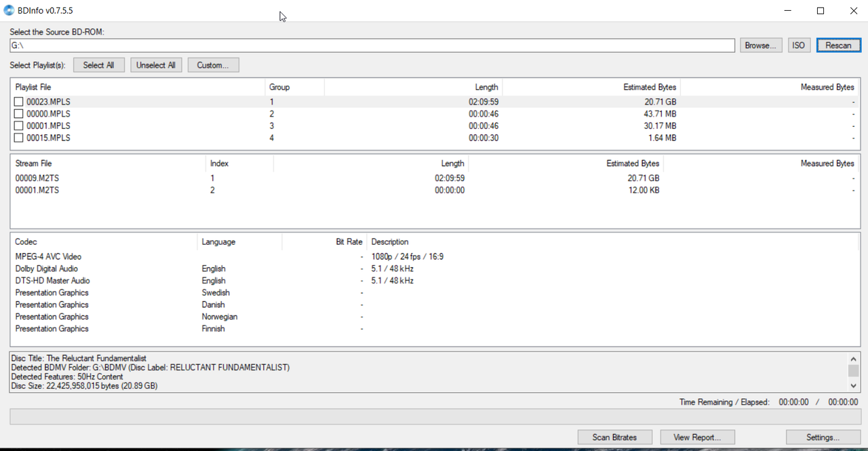Tick the checkbox for 00000.MPLS

coord(19,114)
